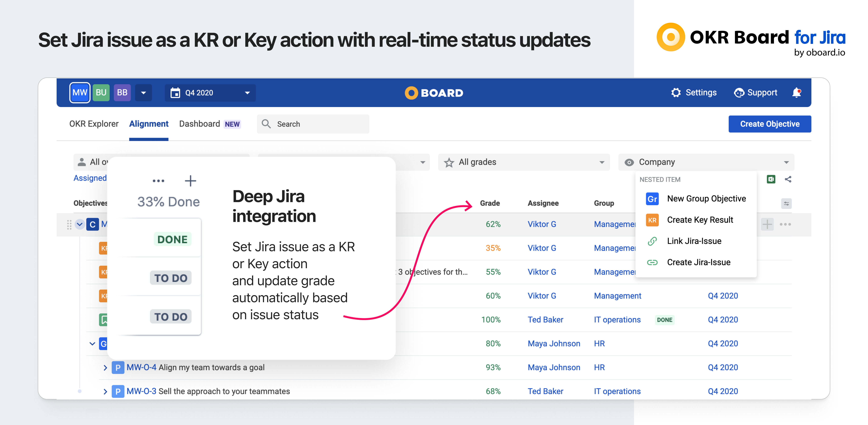
Task: Expand the MW-O-4 objective row
Action: point(105,368)
